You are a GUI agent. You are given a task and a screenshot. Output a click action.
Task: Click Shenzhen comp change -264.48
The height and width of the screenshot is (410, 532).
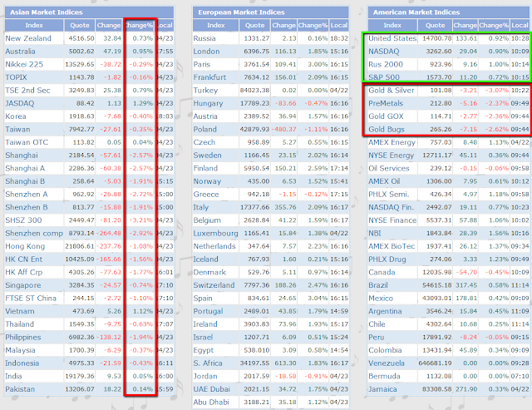tap(109, 233)
